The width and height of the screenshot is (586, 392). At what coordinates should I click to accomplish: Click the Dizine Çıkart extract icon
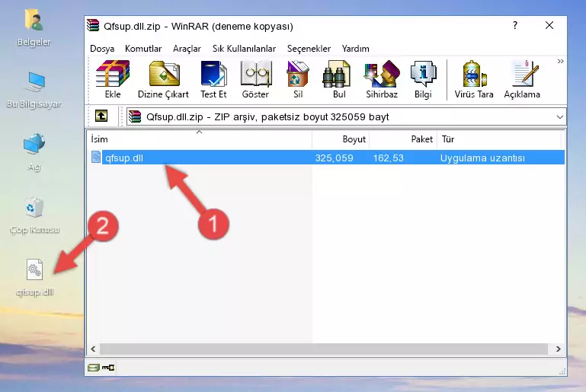[x=163, y=79]
